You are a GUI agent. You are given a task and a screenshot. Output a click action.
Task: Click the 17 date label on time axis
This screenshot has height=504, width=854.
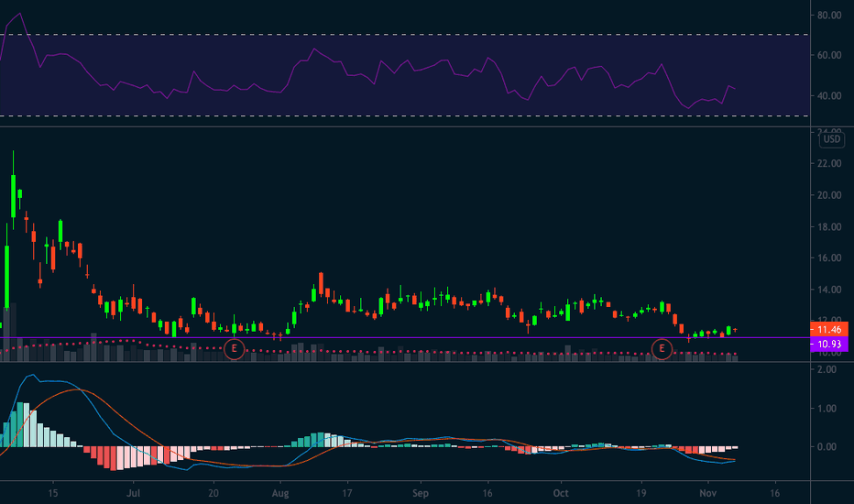click(347, 493)
